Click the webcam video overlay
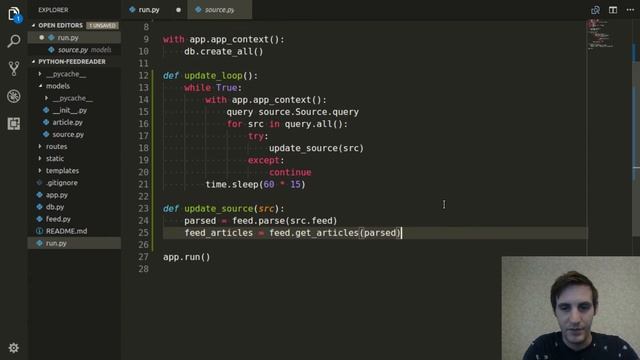Screen dimensions: 640x360 [571, 308]
